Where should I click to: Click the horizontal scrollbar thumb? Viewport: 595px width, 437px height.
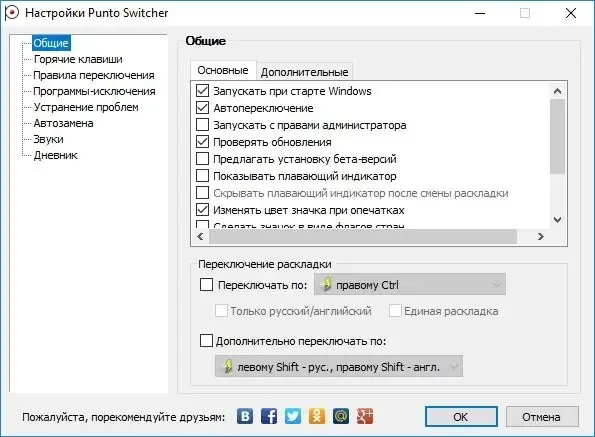(363, 237)
